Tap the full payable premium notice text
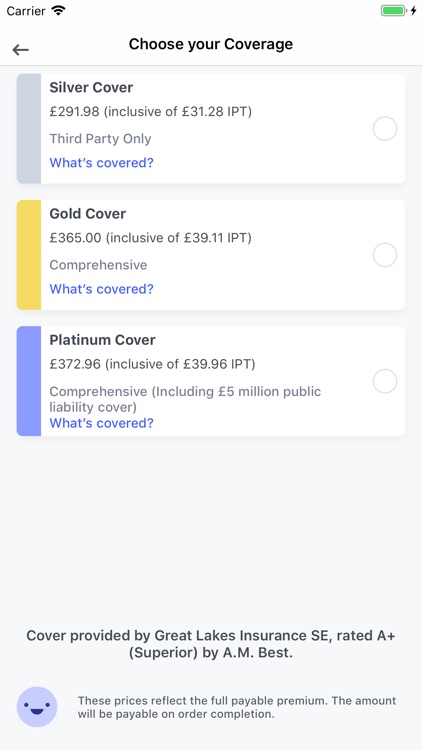Image resolution: width=422 pixels, height=750 pixels. [x=237, y=707]
